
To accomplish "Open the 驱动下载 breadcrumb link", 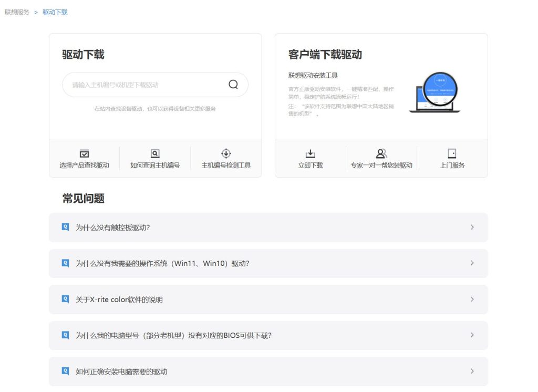I will (55, 13).
